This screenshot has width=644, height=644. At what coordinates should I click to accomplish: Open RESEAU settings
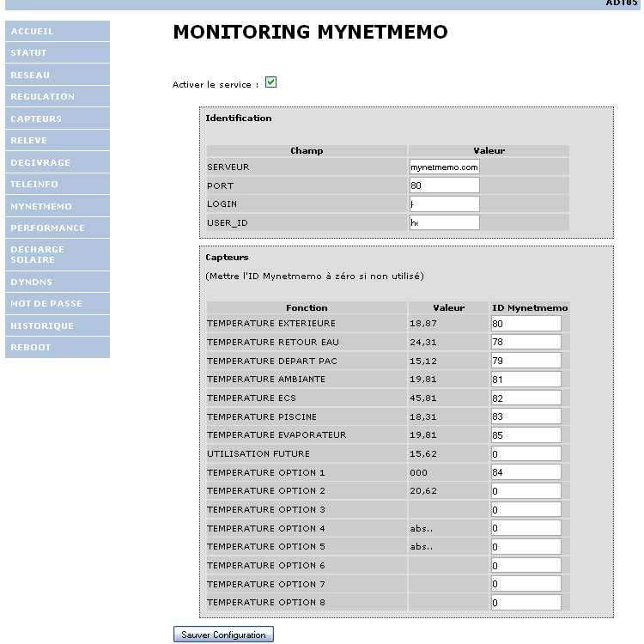coord(58,75)
